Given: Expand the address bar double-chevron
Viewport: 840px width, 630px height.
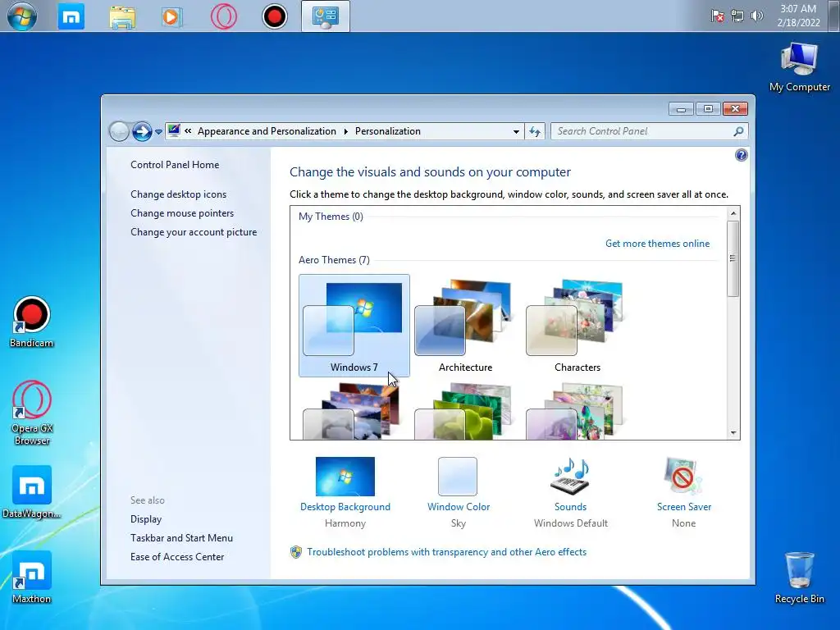Looking at the screenshot, I should coord(188,130).
